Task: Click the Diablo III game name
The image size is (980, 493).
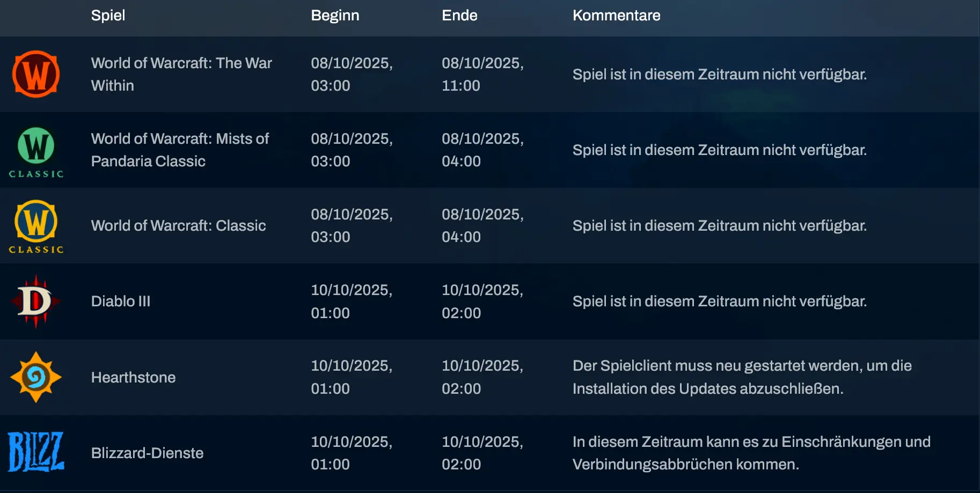Action: click(121, 301)
